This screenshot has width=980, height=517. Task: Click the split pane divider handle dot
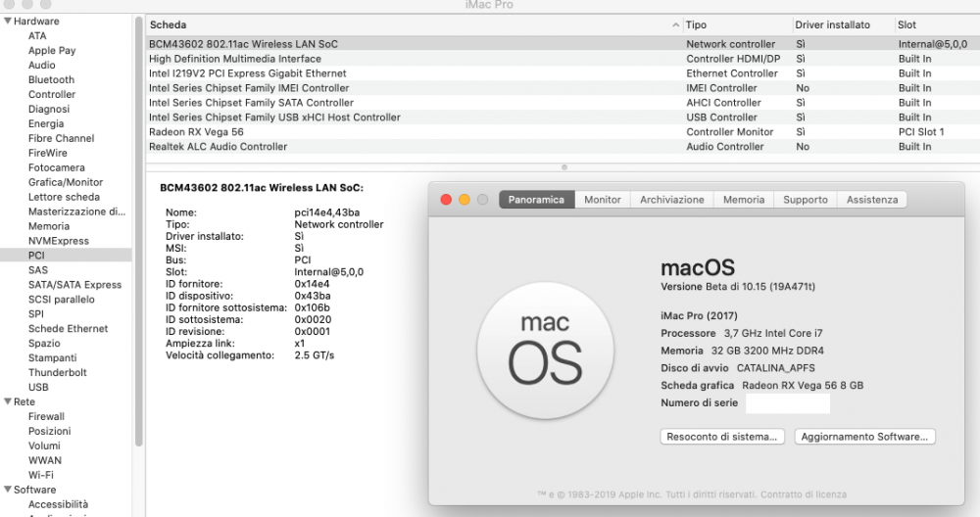(563, 167)
